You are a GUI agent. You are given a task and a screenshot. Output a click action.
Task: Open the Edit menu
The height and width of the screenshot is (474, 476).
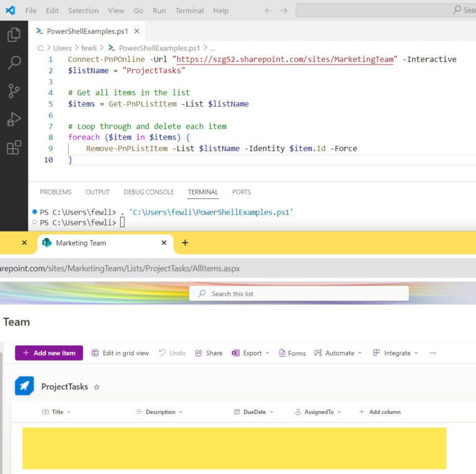52,11
